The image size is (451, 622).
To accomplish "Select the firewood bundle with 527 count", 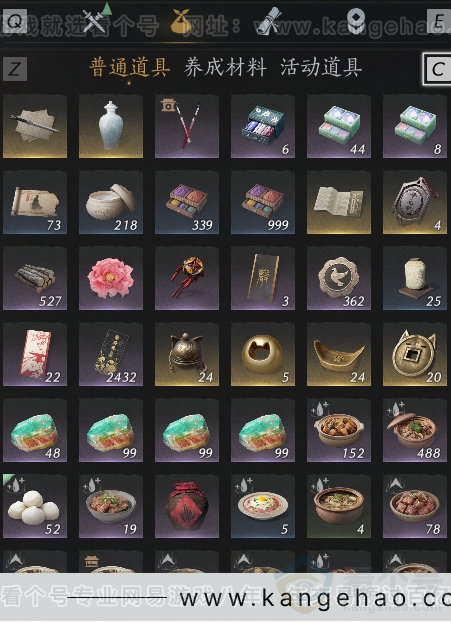I will tap(35, 278).
